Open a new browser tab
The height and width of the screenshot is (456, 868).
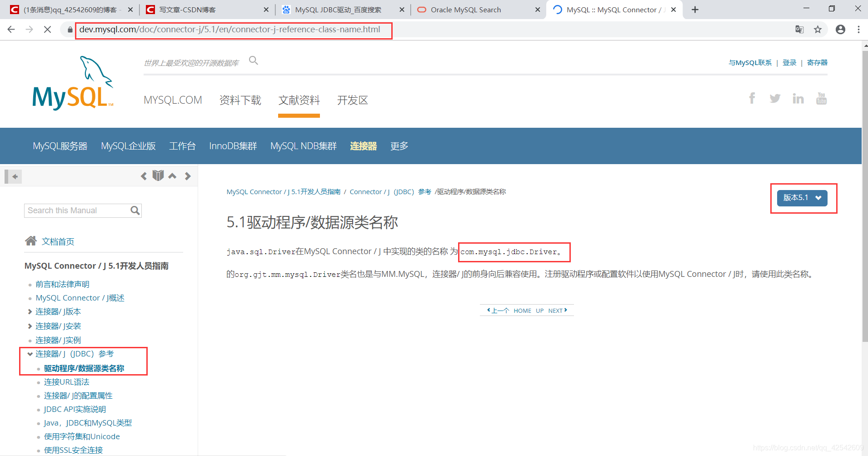[695, 10]
